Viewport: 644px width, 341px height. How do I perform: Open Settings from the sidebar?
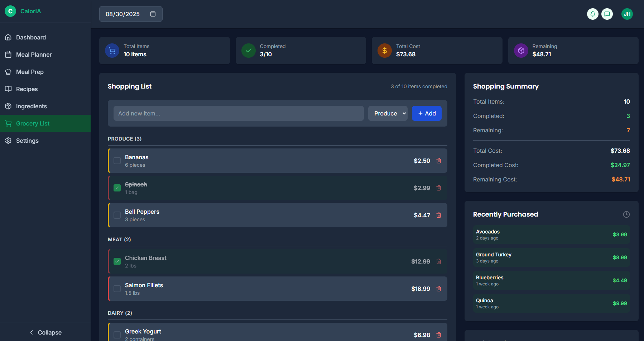pos(45,141)
